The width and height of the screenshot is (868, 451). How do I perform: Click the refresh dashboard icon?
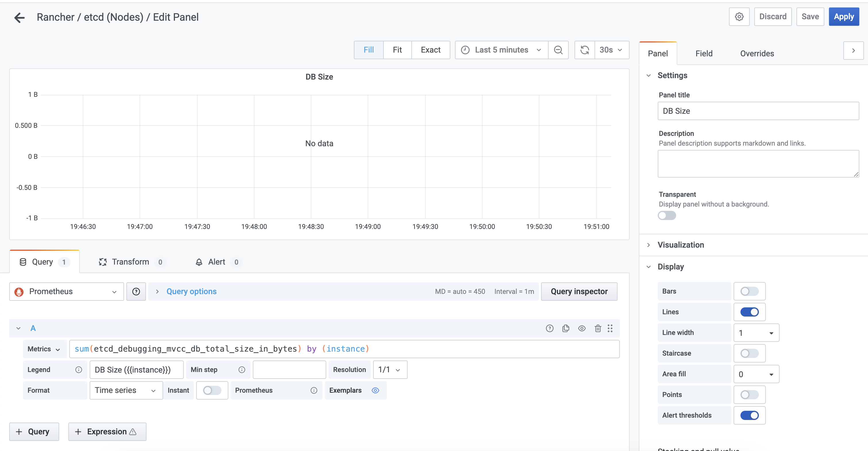pyautogui.click(x=585, y=50)
